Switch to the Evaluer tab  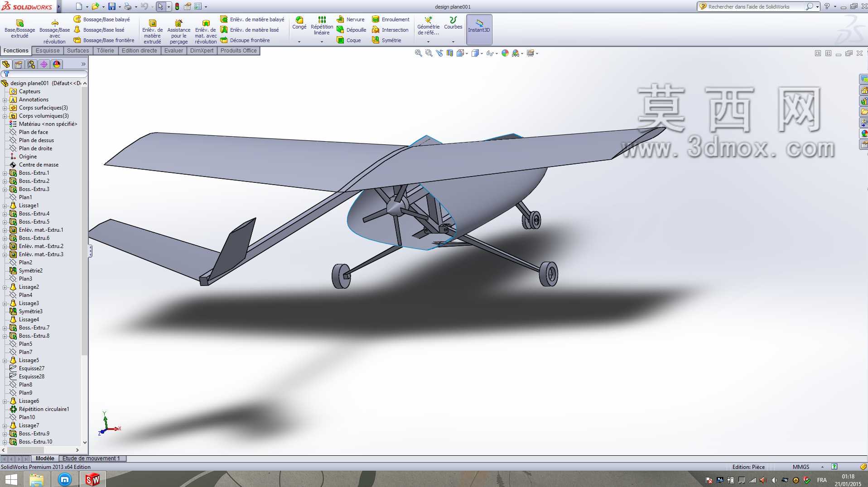click(x=174, y=51)
